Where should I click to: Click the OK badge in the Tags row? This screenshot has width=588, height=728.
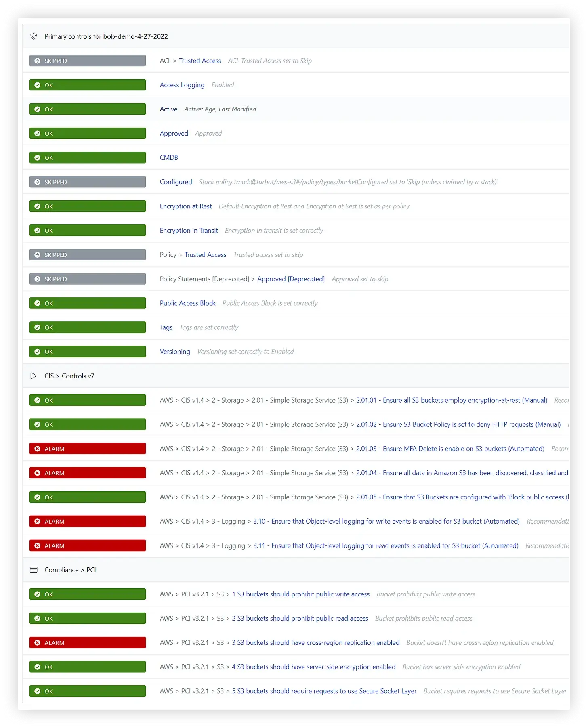(88, 327)
